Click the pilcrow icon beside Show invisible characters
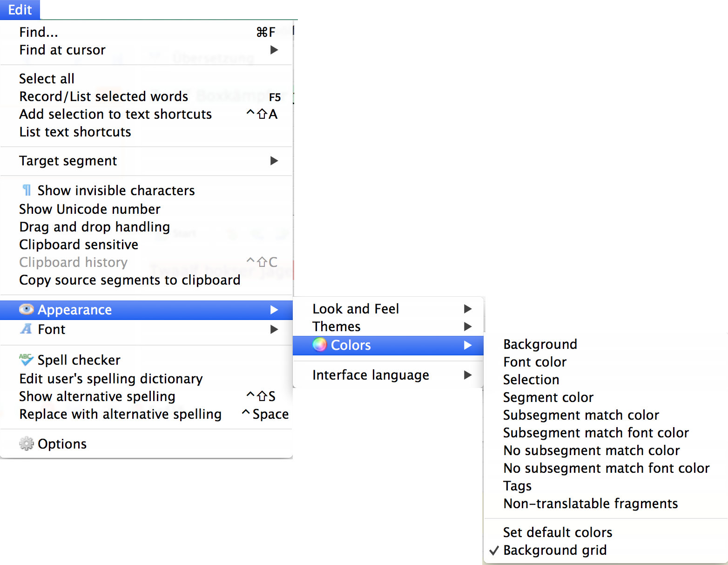Viewport: 728px width, 565px height. [27, 191]
